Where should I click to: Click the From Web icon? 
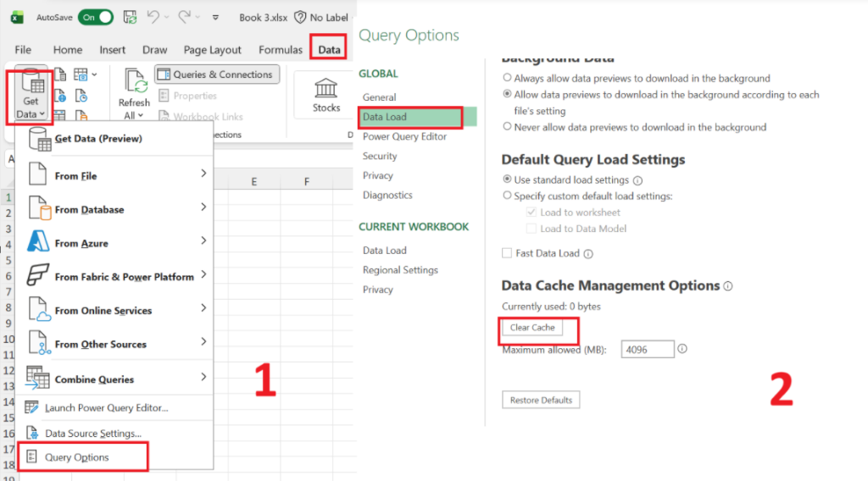60,96
